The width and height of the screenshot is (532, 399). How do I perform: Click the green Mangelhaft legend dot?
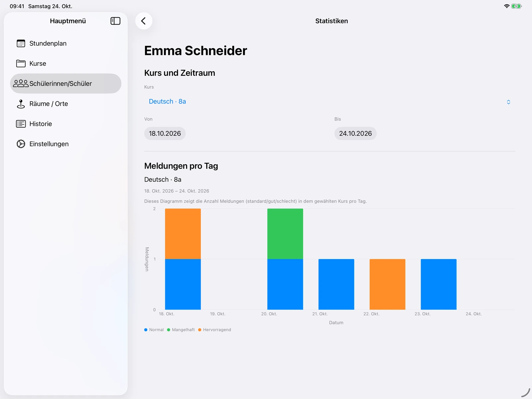pyautogui.click(x=169, y=330)
